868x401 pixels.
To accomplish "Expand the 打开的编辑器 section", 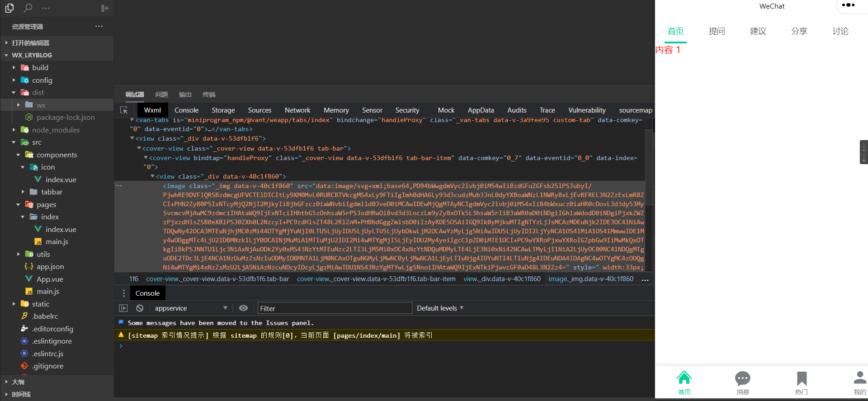I will 30,43.
